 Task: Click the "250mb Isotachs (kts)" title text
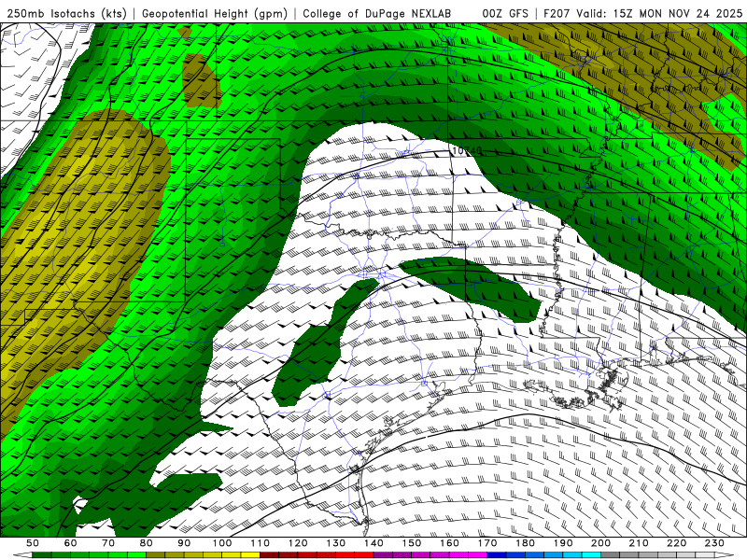(x=66, y=13)
